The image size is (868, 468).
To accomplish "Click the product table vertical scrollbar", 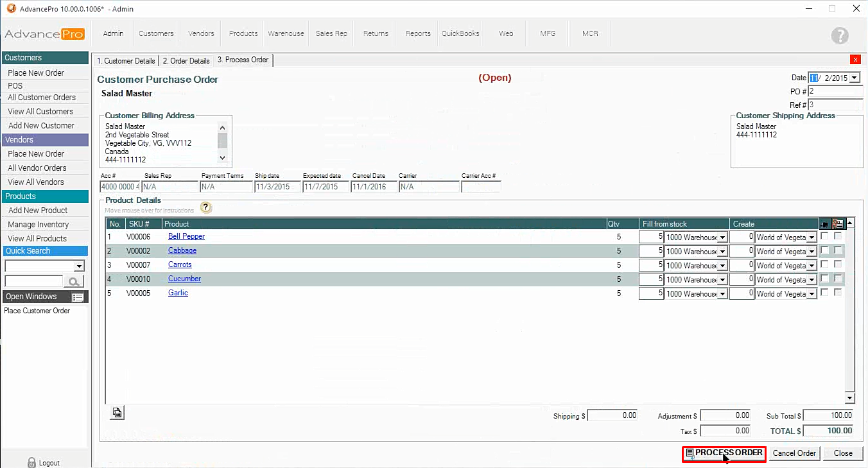I will [850, 308].
